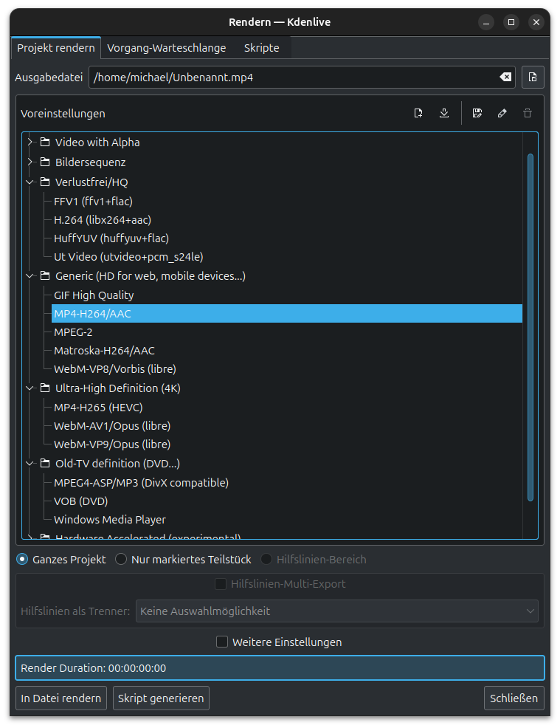Collapse the Verlustfrei/HQ group
560x728 pixels.
pos(30,182)
